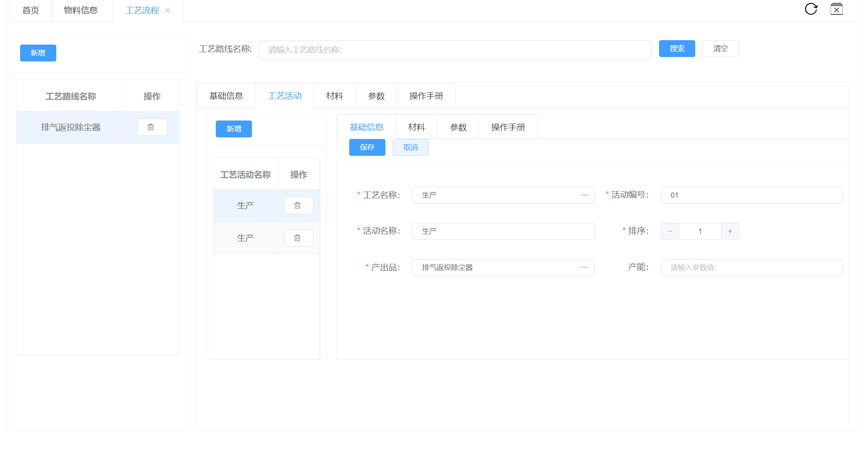The image size is (868, 449).
Task: Decrease 排序 value with the minus button
Action: [670, 231]
